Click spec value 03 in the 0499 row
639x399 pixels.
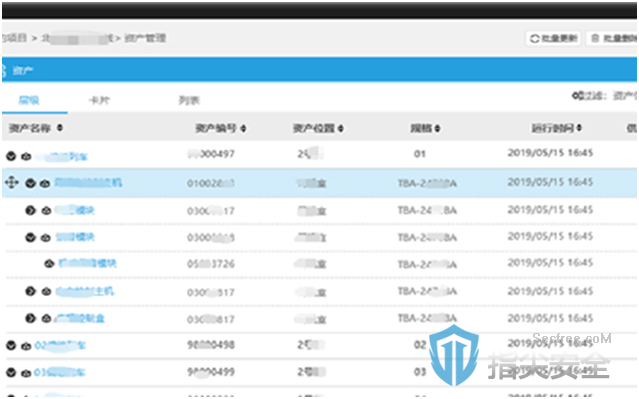click(x=420, y=372)
